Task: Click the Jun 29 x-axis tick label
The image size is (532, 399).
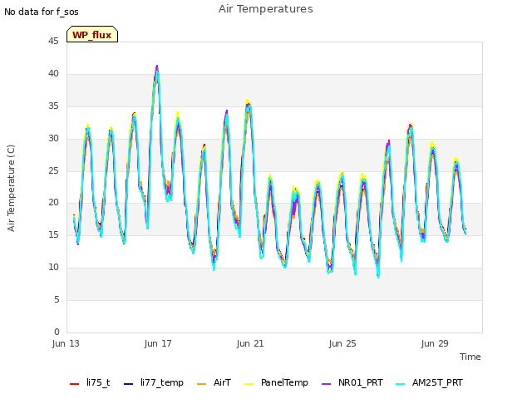Action: [x=435, y=343]
